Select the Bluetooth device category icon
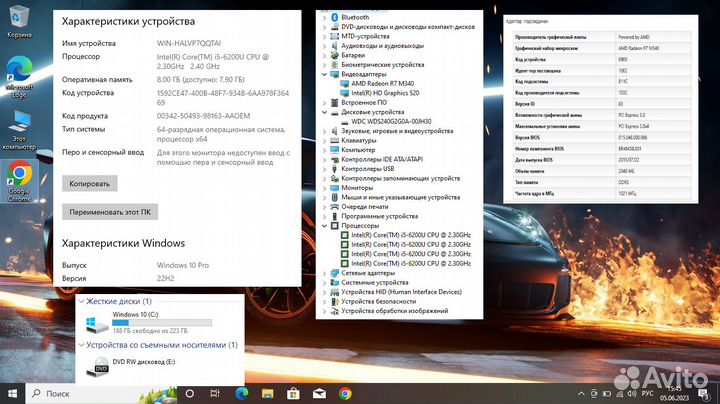The height and width of the screenshot is (404, 720). (x=335, y=17)
